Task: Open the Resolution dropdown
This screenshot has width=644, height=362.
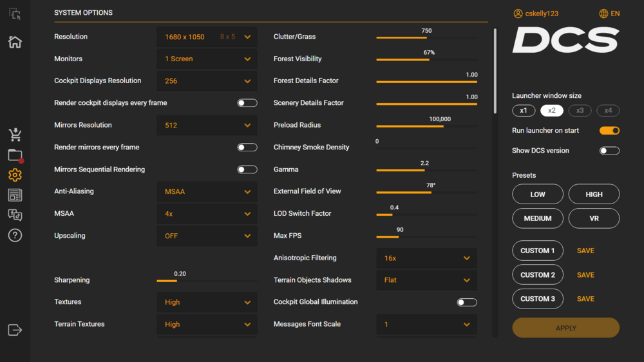Action: (207, 37)
